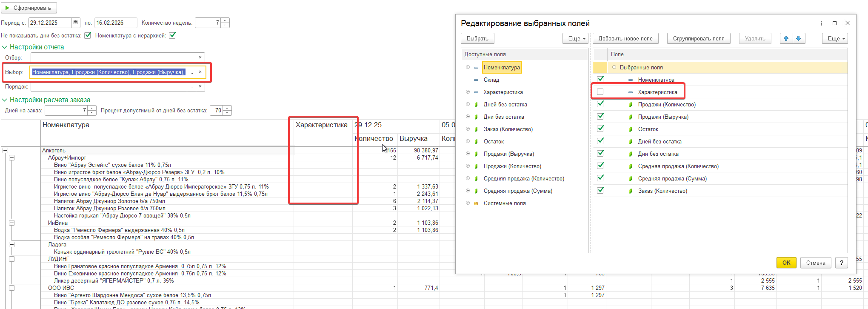Image resolution: width=868 pixels, height=309 pixels.
Task: Open the selection dialog for Выбор field
Action: coord(191,72)
